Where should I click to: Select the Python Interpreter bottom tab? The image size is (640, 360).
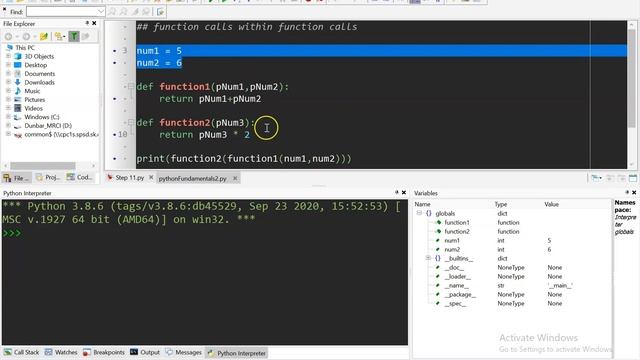coord(237,353)
